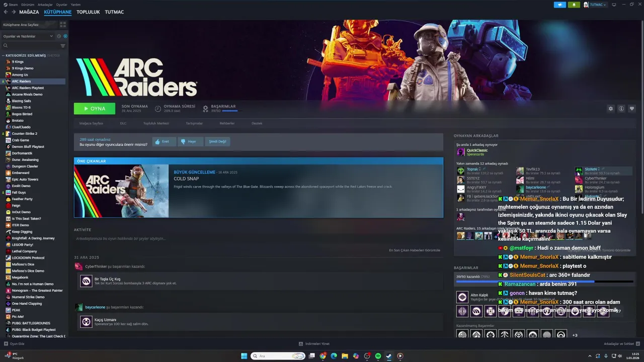Open the Oyunlar menu
644x362 pixels.
[62, 5]
